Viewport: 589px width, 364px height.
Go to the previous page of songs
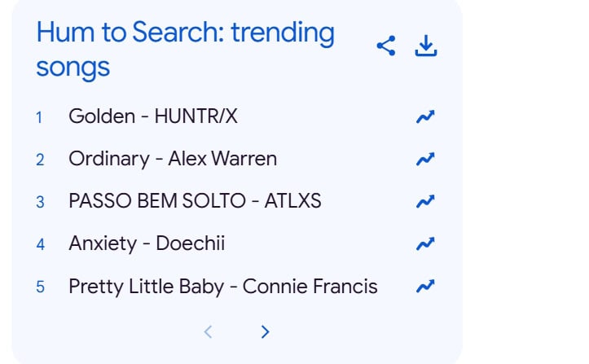coord(209,331)
